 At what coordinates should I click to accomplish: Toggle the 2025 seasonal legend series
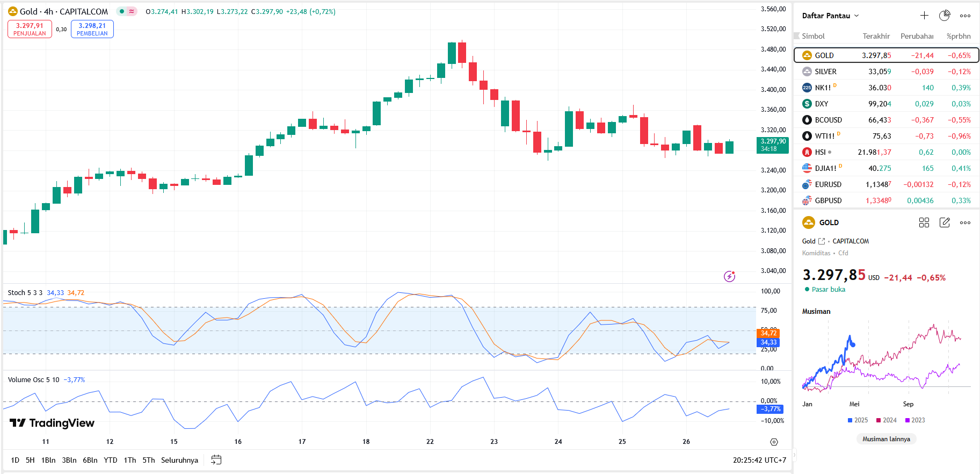(x=858, y=420)
